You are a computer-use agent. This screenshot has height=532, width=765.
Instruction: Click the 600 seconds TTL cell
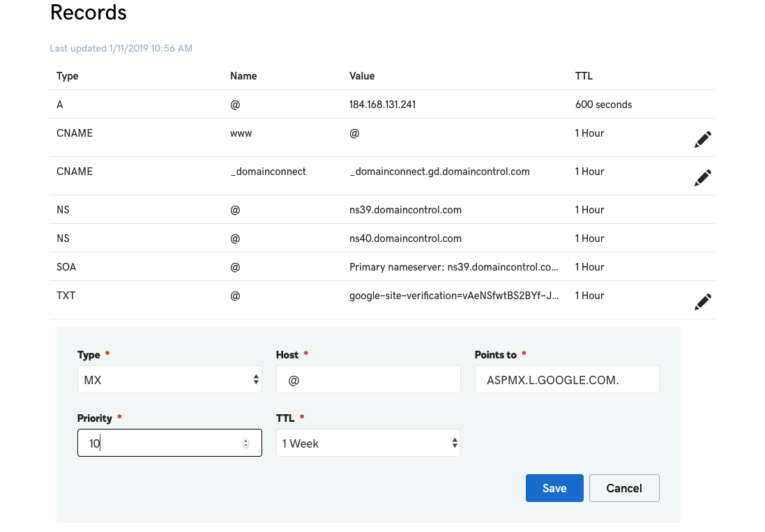[x=603, y=105]
